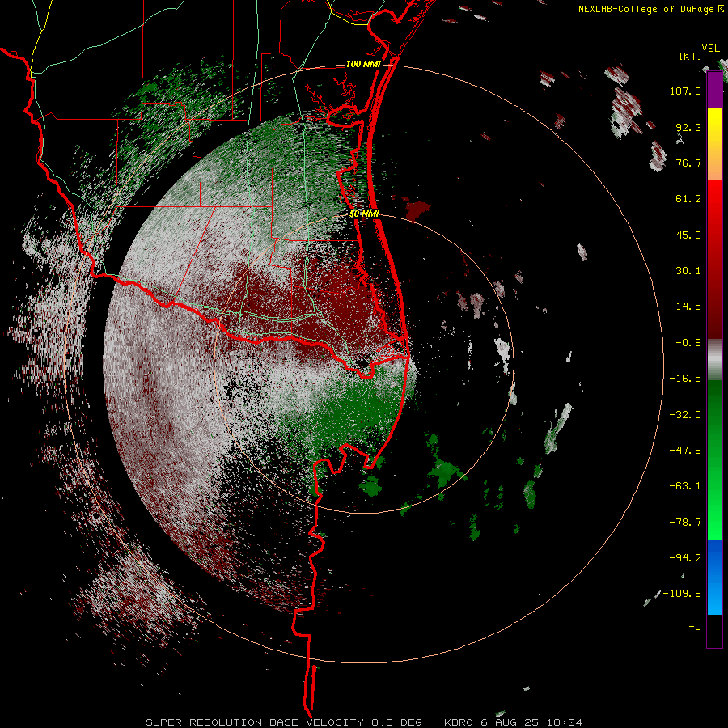Click the yellow segment of the color bar

tap(714, 144)
